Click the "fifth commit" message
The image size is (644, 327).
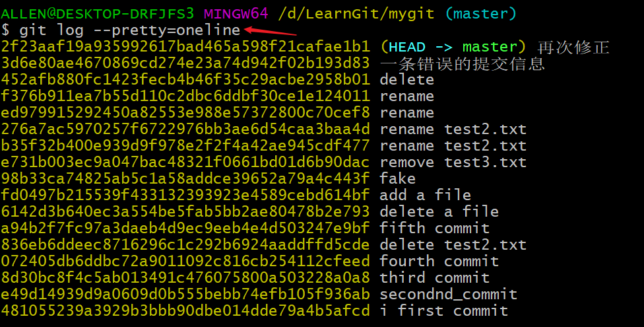tap(434, 229)
